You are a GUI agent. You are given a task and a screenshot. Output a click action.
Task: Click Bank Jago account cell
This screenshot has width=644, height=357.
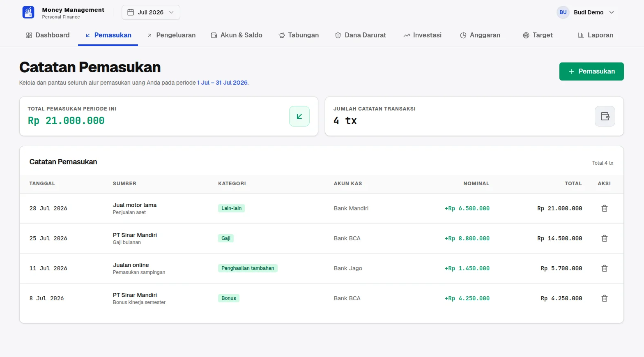click(348, 268)
